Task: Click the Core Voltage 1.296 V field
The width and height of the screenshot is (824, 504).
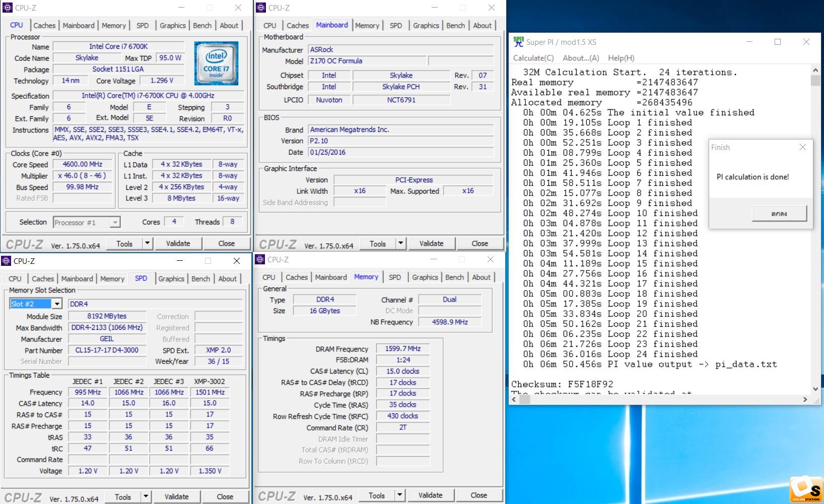Action: (162, 81)
